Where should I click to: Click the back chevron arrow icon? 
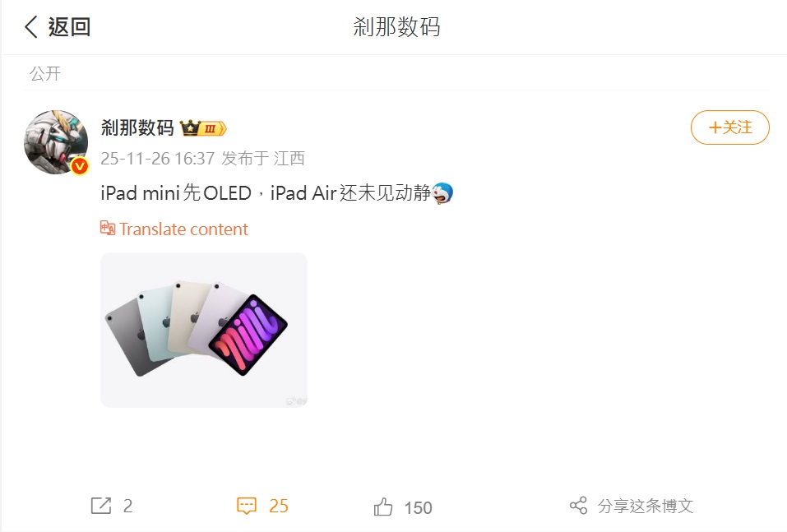pyautogui.click(x=31, y=26)
